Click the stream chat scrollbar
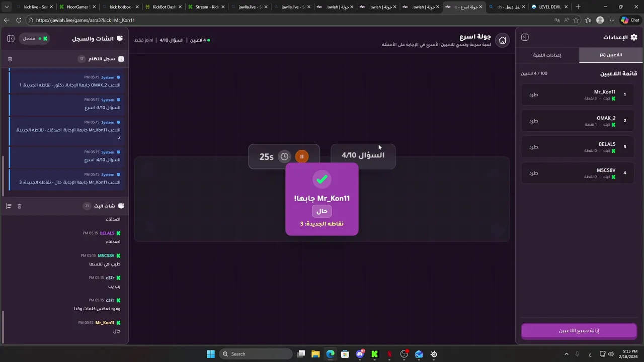The height and width of the screenshot is (362, 644). point(3,327)
